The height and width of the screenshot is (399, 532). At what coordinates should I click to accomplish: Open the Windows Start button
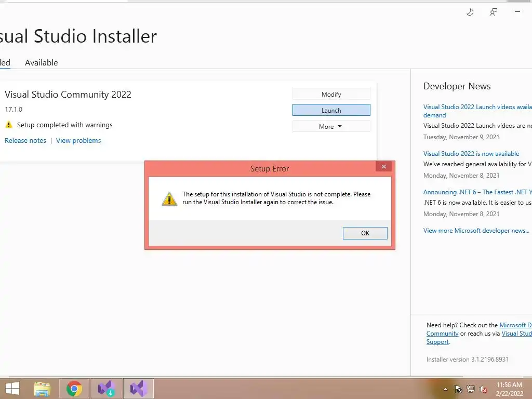12,389
